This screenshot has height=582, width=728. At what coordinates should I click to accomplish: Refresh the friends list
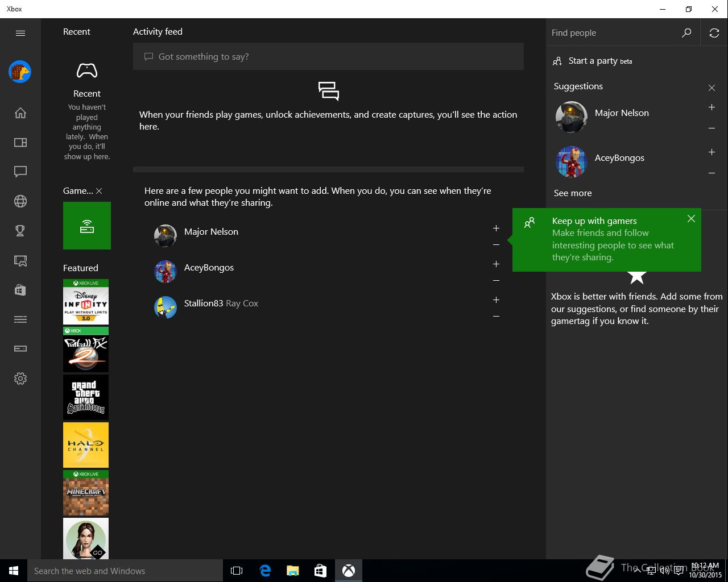click(x=714, y=33)
